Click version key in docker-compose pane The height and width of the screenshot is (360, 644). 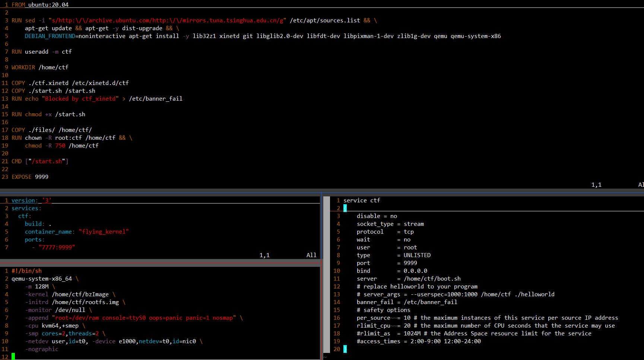click(x=23, y=200)
